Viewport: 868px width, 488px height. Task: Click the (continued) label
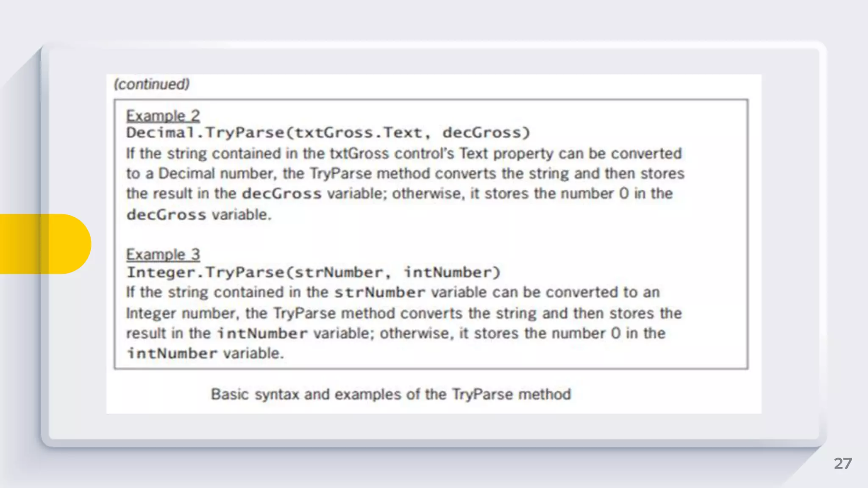click(151, 84)
